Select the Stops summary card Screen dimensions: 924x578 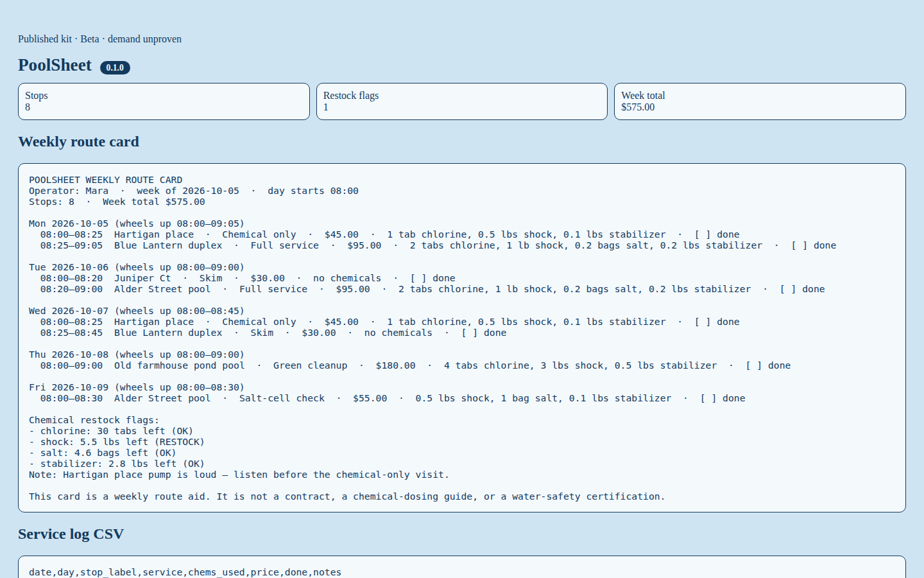[164, 101]
